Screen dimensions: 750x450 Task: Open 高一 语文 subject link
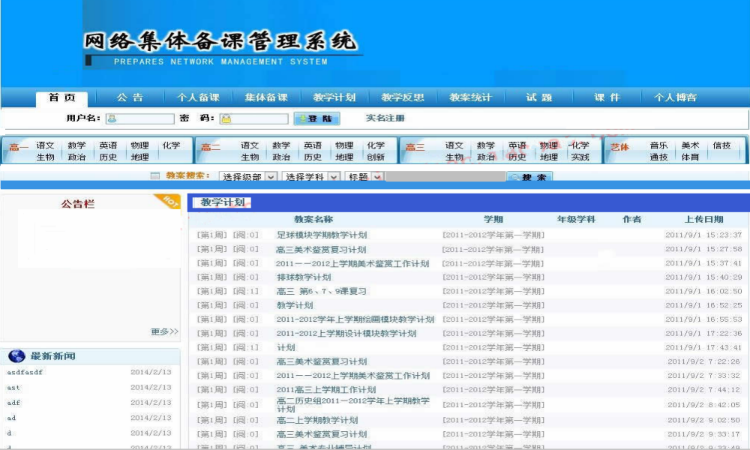point(45,145)
